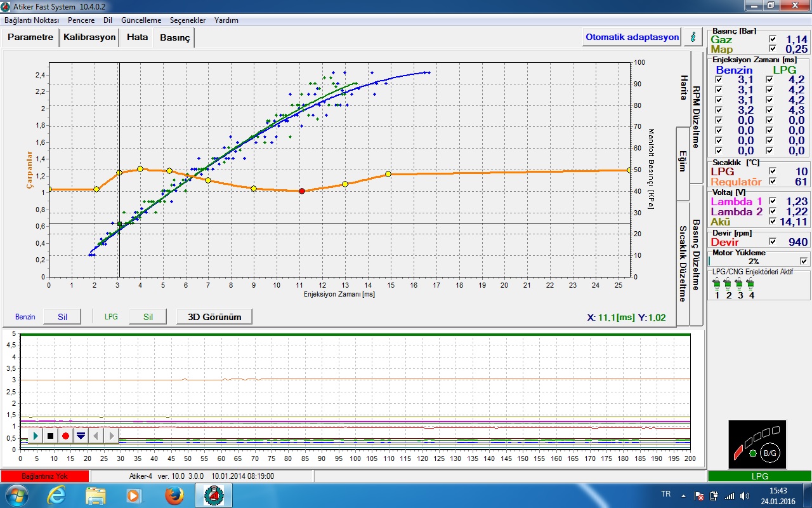This screenshot has height=508, width=812.
Task: Select the vertical Harita tab
Action: coord(684,88)
